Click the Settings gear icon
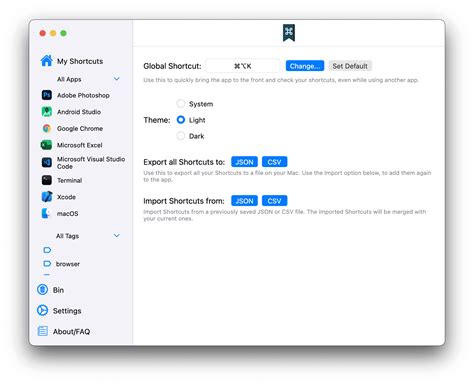Image resolution: width=474 pixels, height=384 pixels. tap(42, 310)
